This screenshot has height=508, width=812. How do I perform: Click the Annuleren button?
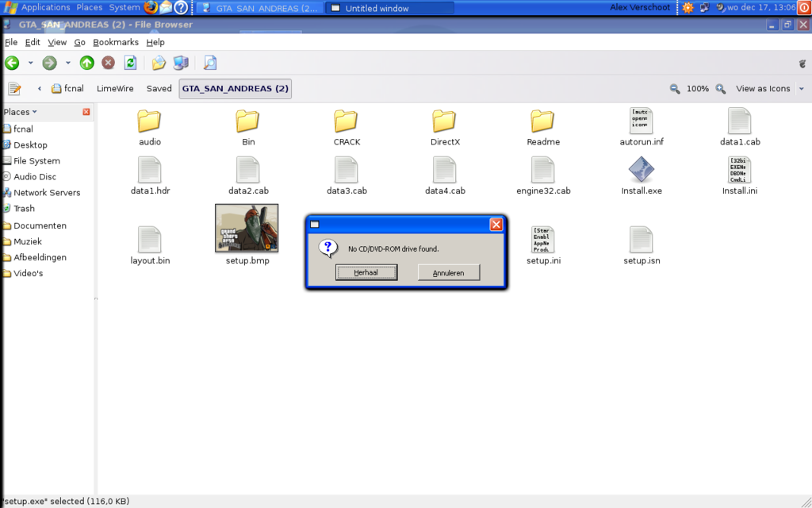click(x=448, y=271)
